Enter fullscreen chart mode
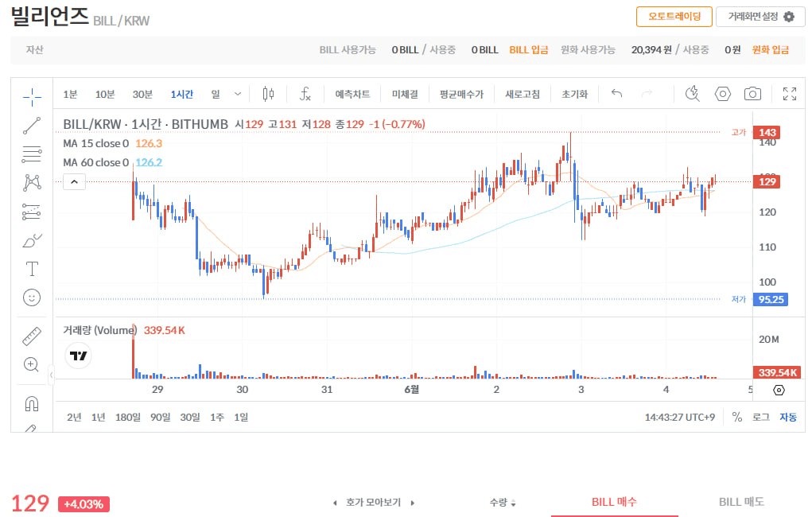The width and height of the screenshot is (812, 517). pos(789,94)
